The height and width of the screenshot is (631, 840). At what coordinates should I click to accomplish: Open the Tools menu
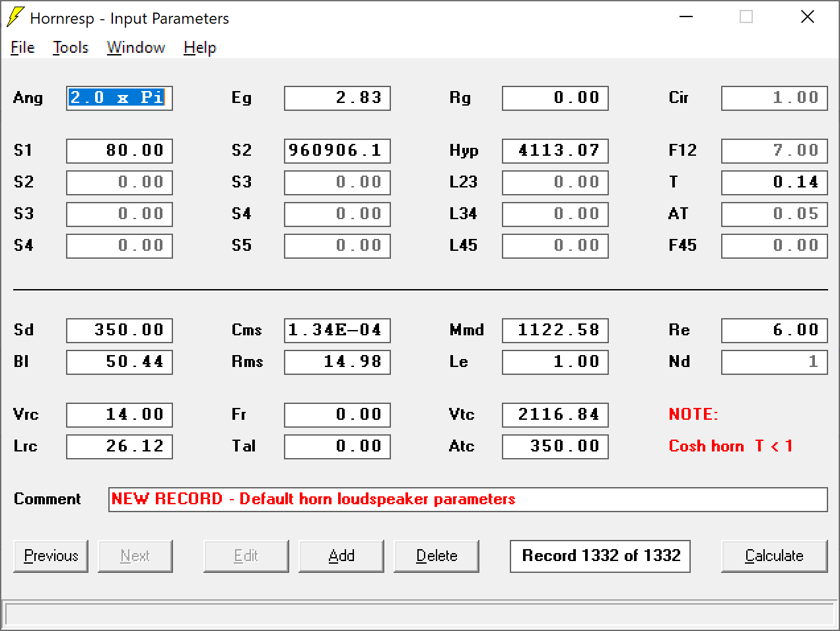pos(71,48)
